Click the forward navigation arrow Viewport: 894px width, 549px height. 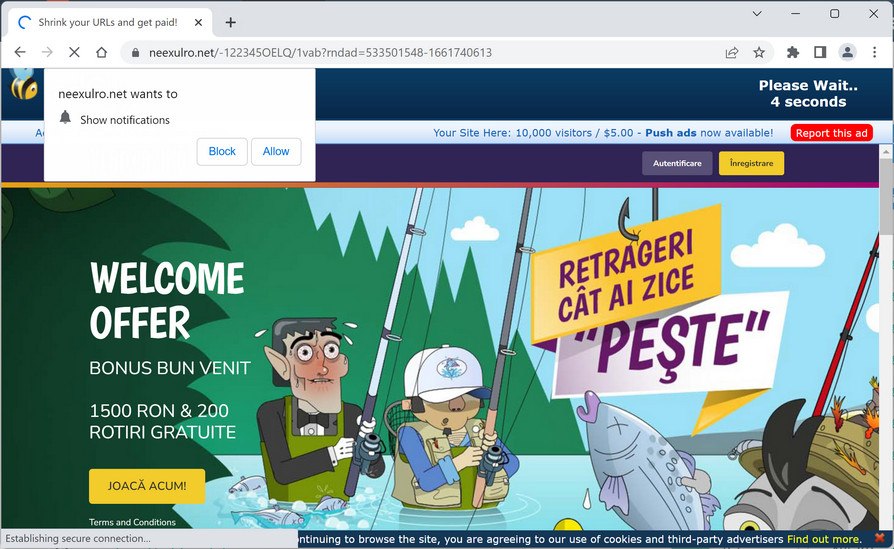coord(47,52)
